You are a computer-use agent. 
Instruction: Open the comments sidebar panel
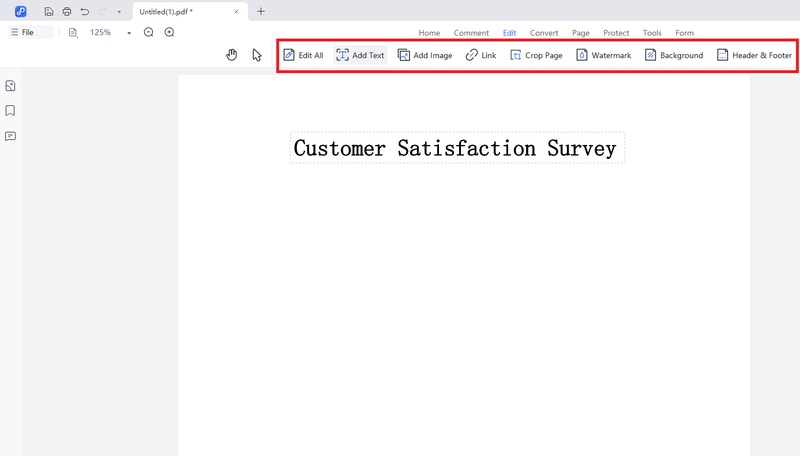coord(10,136)
